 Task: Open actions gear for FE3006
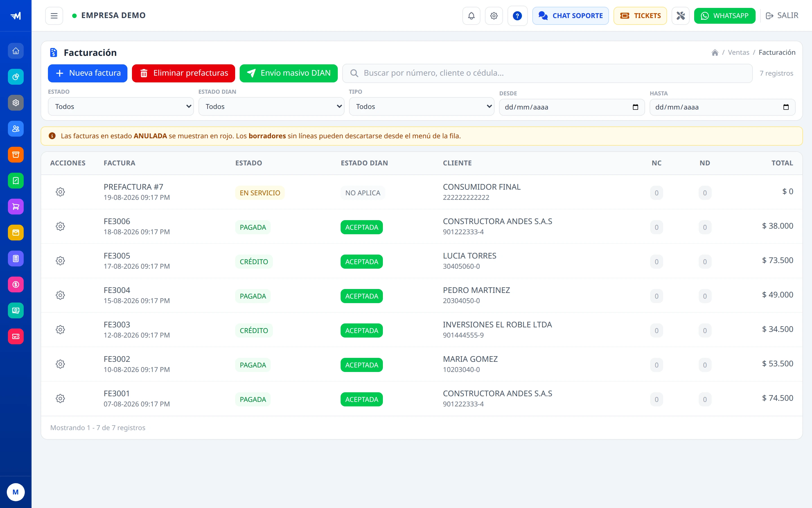[x=60, y=226]
